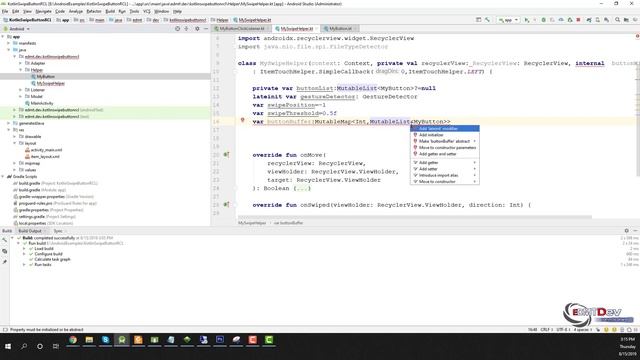Collapse the java folder node
This screenshot has height=360, width=640.
tap(9, 50)
